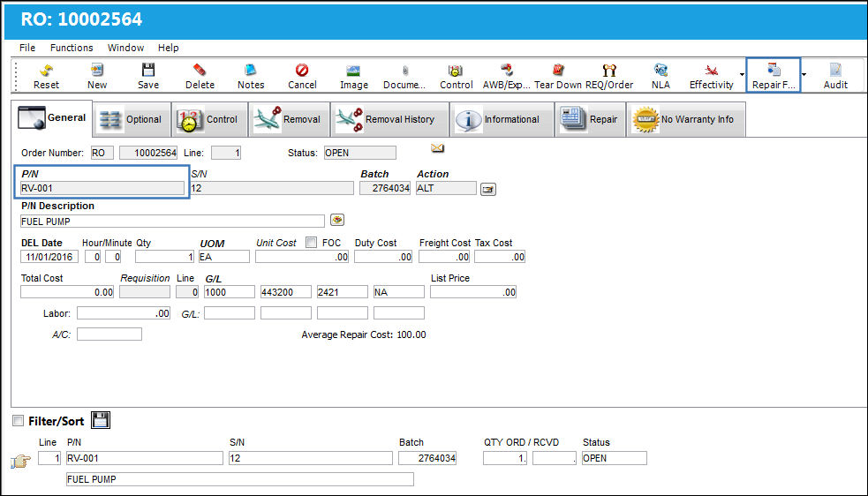
Task: Switch to the Optional tab
Action: point(132,119)
